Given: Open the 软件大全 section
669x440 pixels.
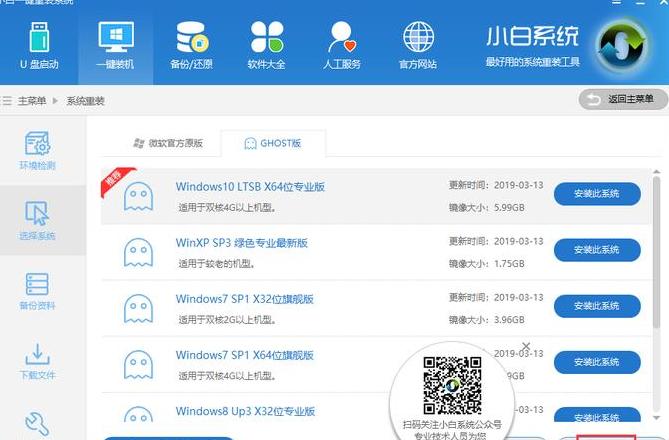Looking at the screenshot, I should (x=267, y=46).
